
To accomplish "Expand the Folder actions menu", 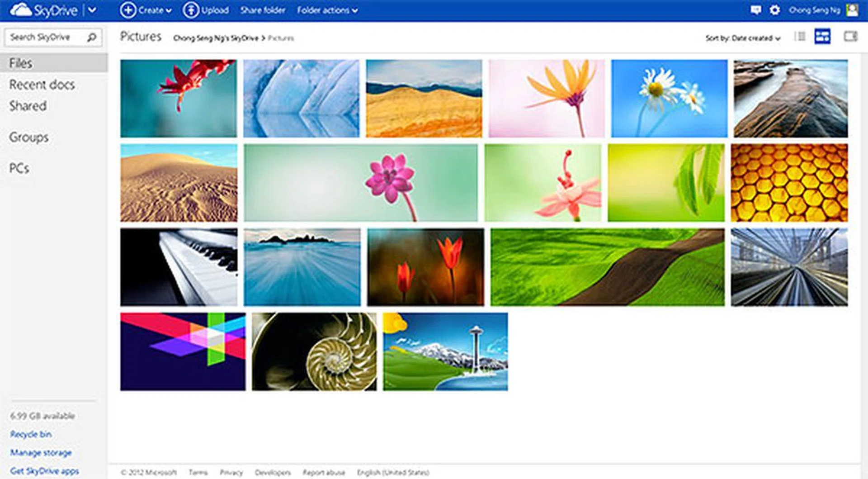I will pyautogui.click(x=327, y=10).
